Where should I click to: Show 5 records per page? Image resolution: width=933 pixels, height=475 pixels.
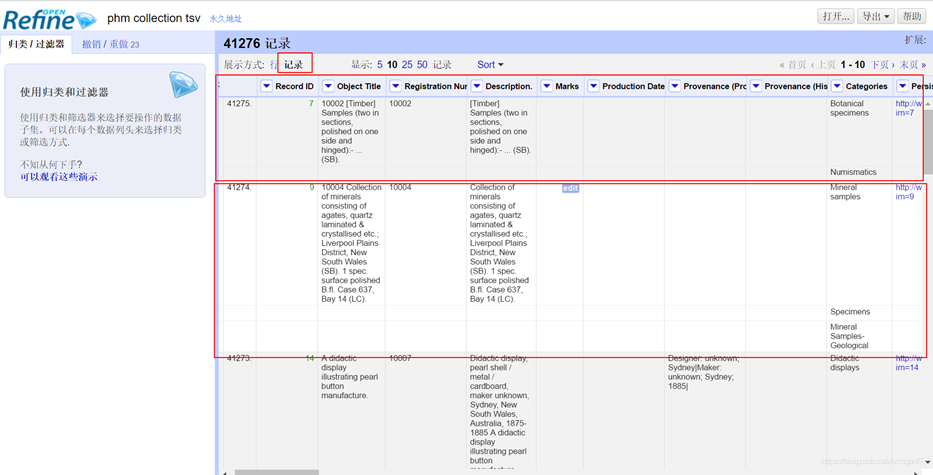coord(380,64)
